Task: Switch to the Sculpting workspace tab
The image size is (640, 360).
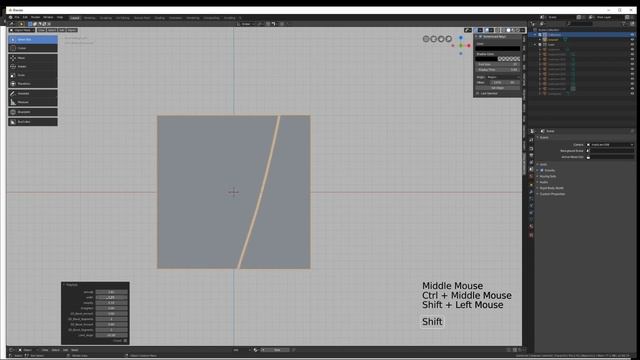Action: coord(106,18)
